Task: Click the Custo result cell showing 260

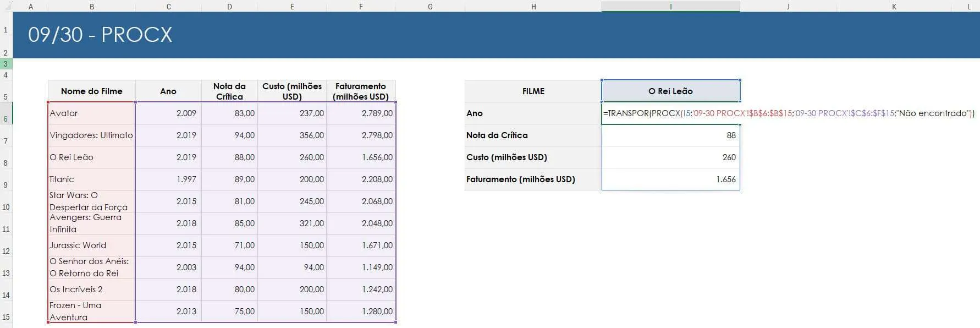Action: click(670, 157)
